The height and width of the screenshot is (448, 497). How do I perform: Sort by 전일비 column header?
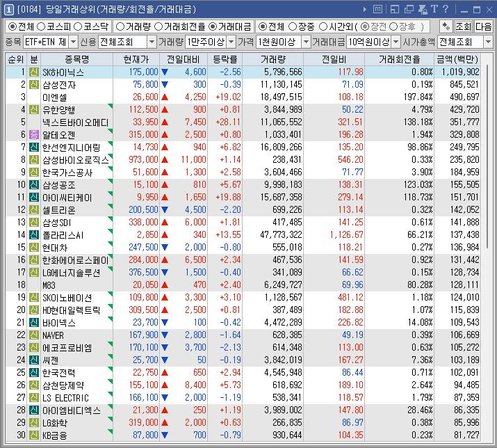334,59
